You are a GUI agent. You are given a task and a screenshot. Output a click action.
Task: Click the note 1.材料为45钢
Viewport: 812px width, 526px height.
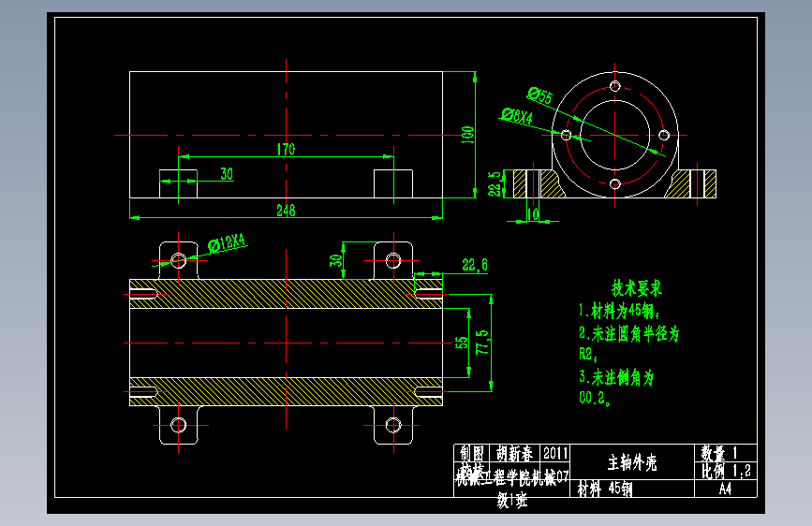tap(619, 311)
